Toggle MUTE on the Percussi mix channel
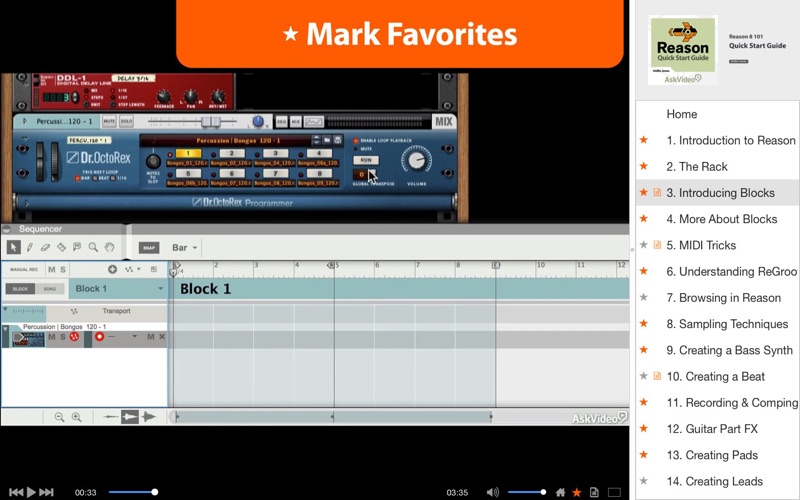Screen dimensions: 800x500 coord(109,121)
